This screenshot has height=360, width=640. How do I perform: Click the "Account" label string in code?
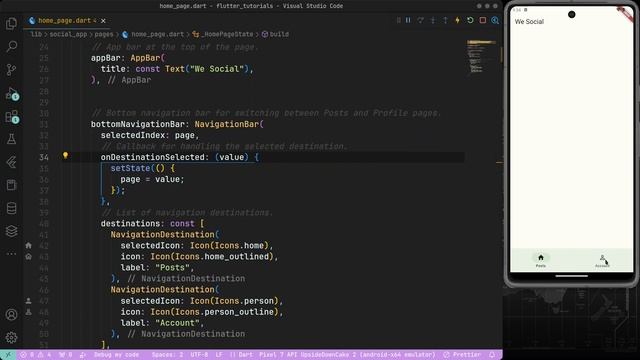point(178,323)
